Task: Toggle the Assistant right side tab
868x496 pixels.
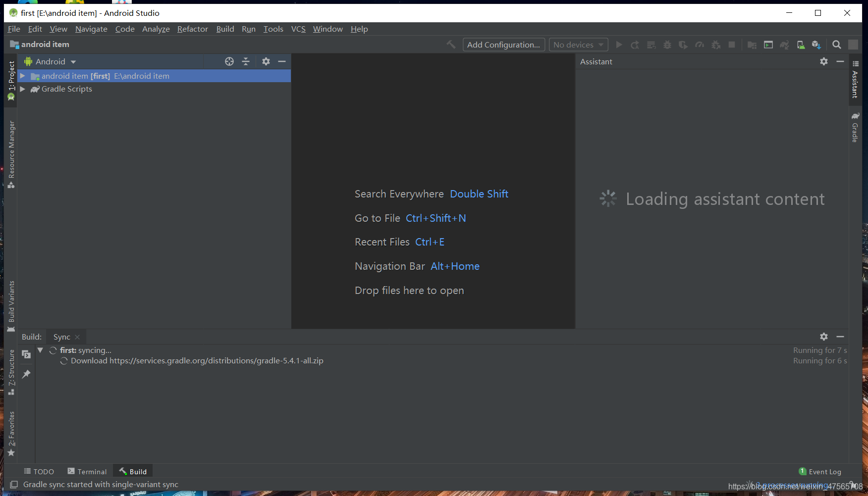Action: [x=855, y=79]
